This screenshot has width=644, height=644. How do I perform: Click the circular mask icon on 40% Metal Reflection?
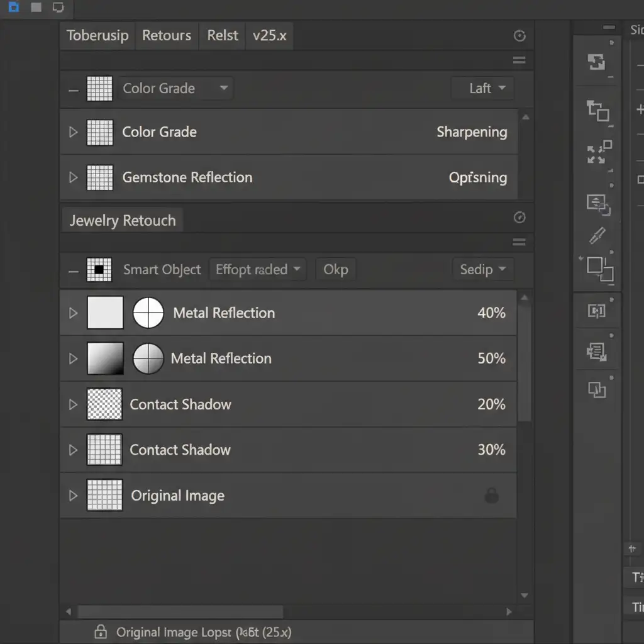pos(148,313)
